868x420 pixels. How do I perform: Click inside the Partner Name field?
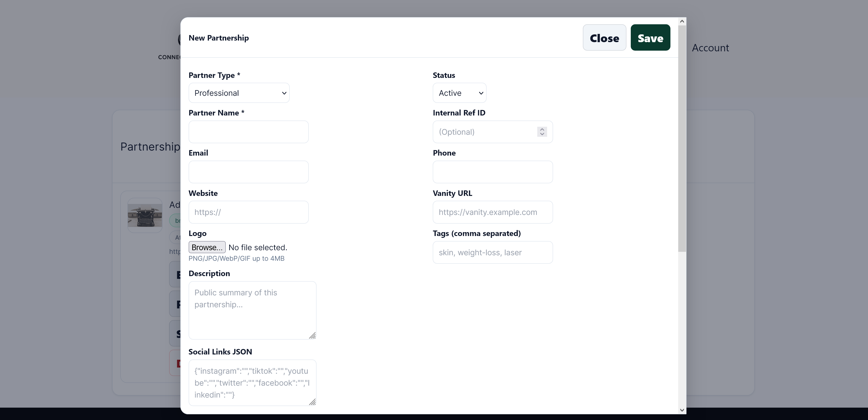[x=248, y=132]
